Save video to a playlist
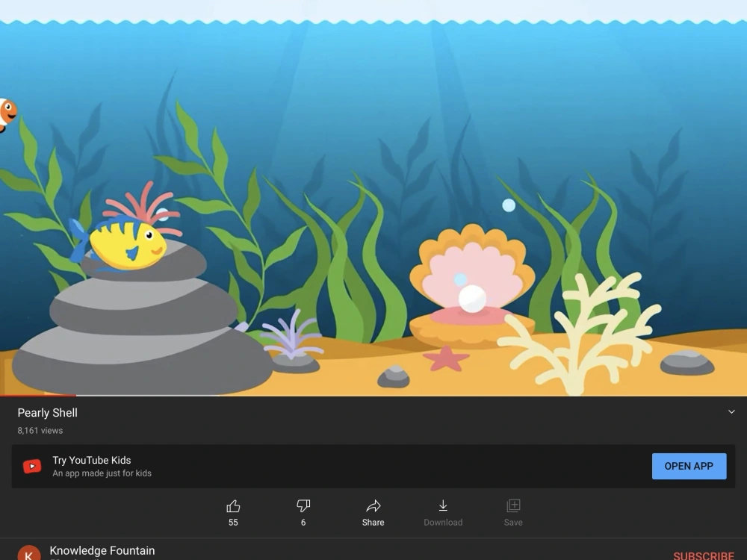Image resolution: width=747 pixels, height=560 pixels. pos(513,512)
